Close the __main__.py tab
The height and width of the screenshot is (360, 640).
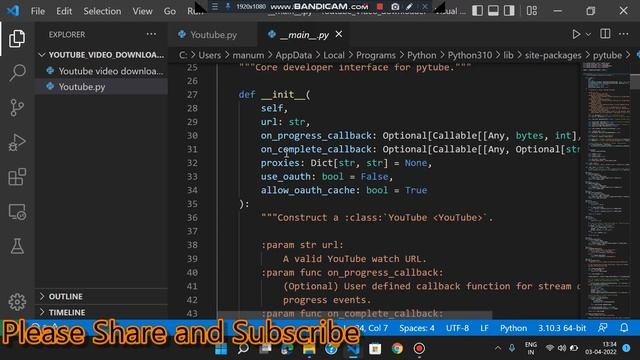coord(339,34)
